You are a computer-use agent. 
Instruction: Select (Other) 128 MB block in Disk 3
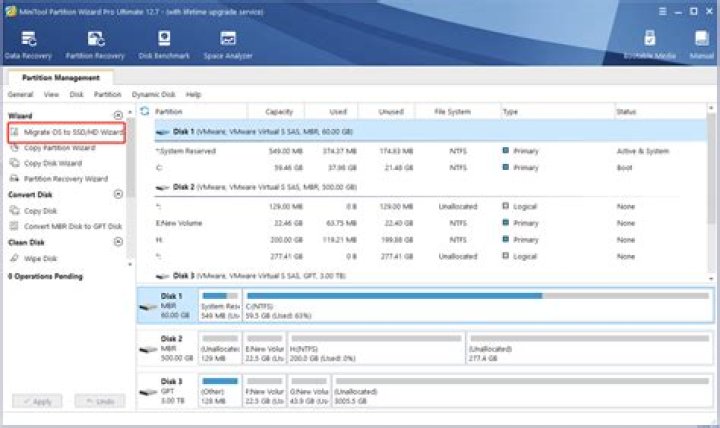[220, 391]
